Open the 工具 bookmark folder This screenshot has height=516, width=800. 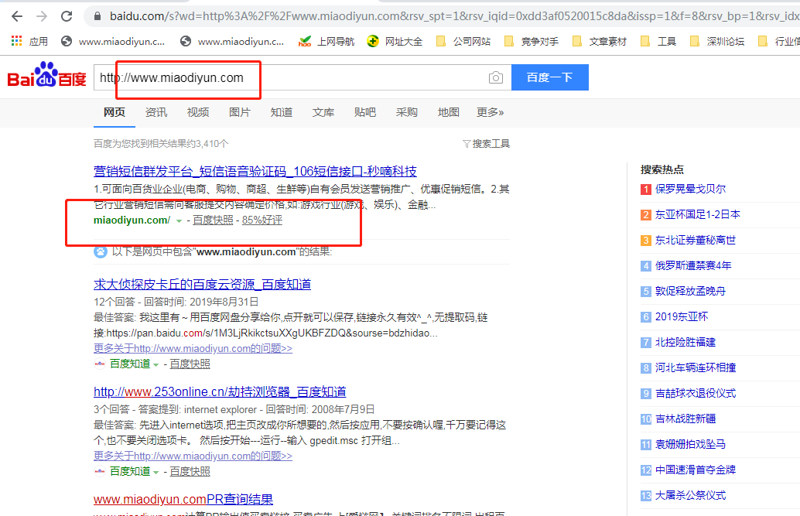coord(658,41)
